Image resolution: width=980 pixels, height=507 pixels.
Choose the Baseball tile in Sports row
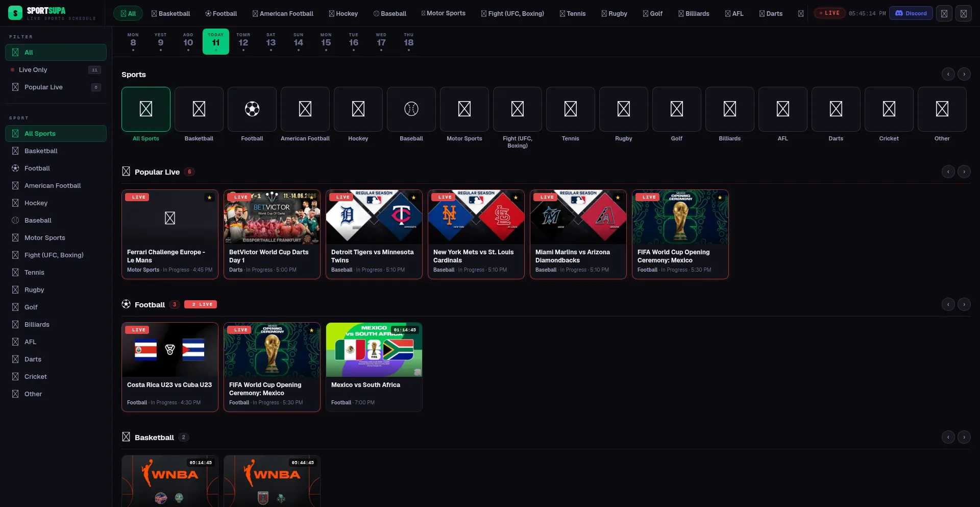411,109
